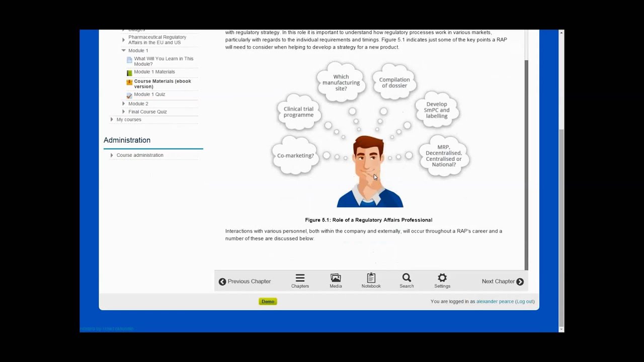Viewport: 644px width, 362px height.
Task: Click the Next Chapter label
Action: tap(498, 282)
